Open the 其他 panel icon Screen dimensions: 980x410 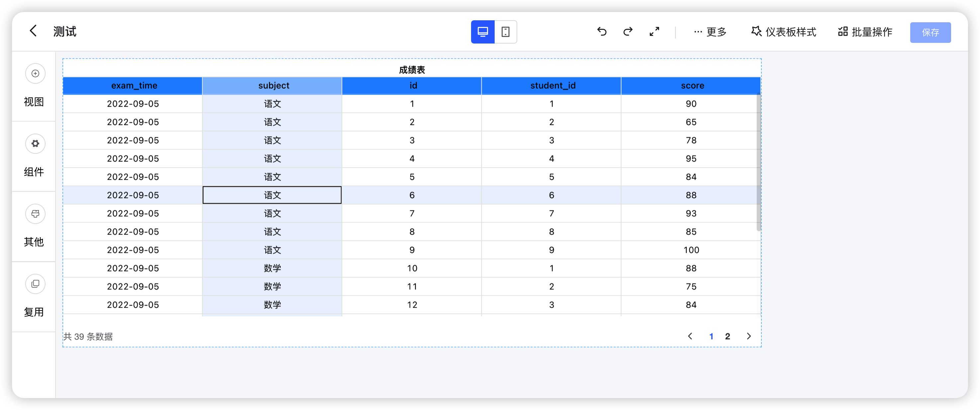(35, 213)
